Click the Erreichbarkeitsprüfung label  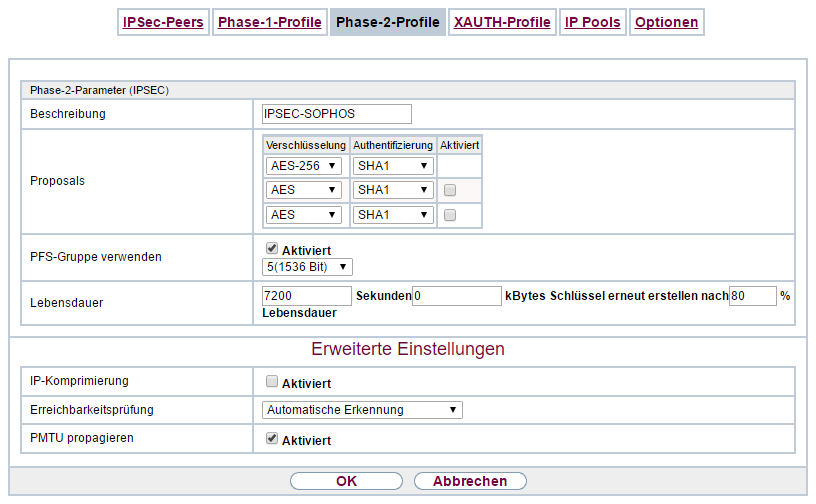tap(92, 410)
